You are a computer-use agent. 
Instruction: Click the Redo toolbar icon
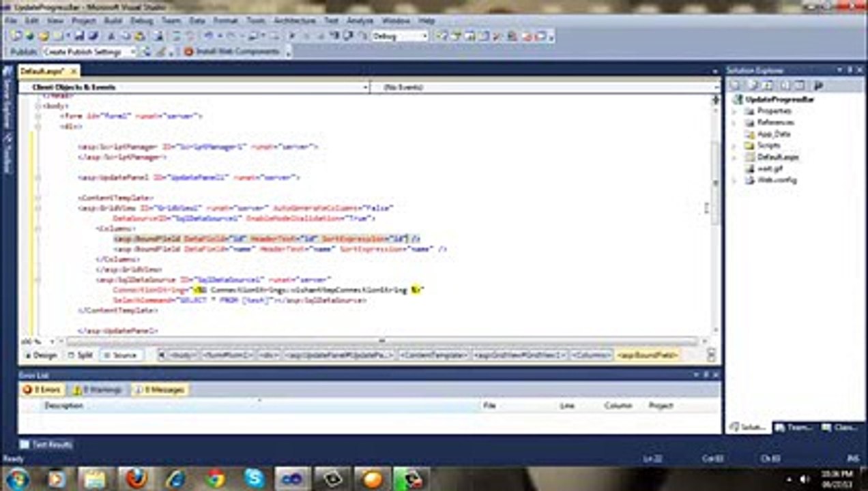pyautogui.click(x=230, y=36)
